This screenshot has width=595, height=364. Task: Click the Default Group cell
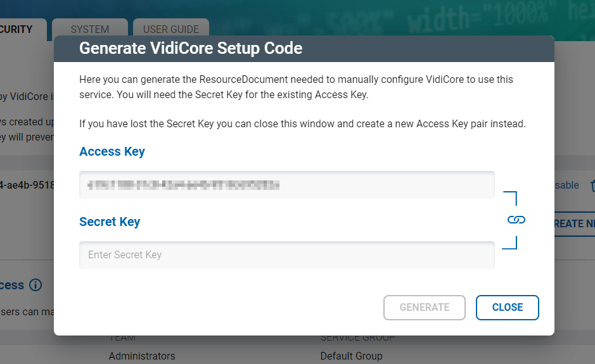point(351,356)
